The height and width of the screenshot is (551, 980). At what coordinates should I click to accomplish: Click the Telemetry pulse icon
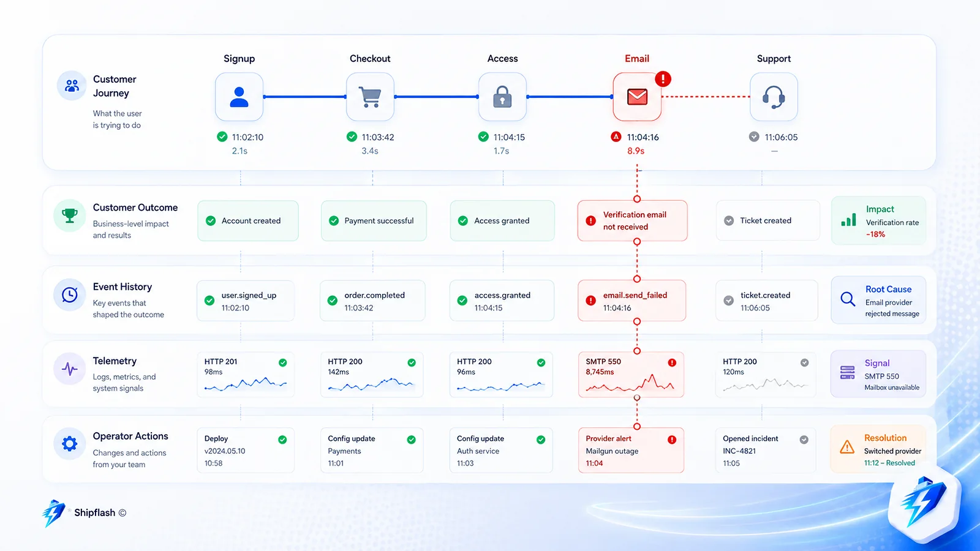(x=70, y=369)
